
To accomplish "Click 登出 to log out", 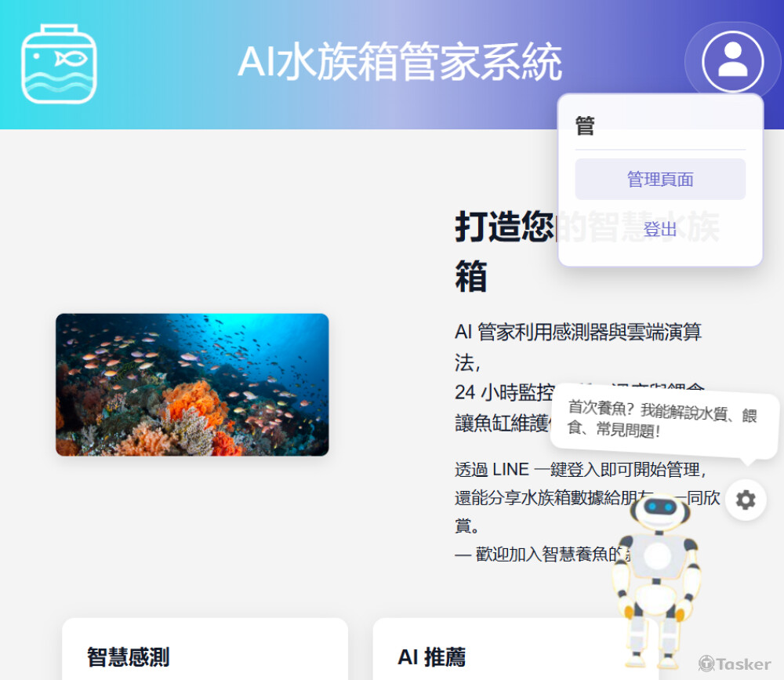I will point(659,229).
